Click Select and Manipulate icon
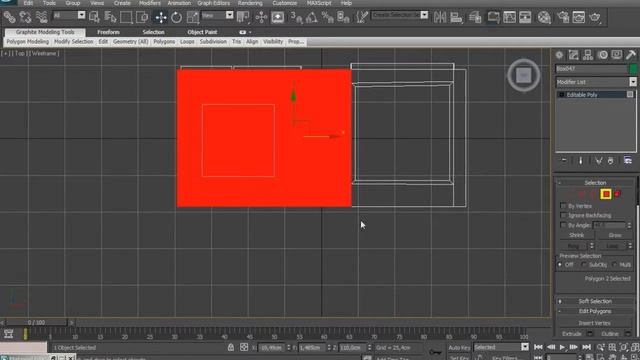Screen dimensions: 640x360 coord(261,17)
